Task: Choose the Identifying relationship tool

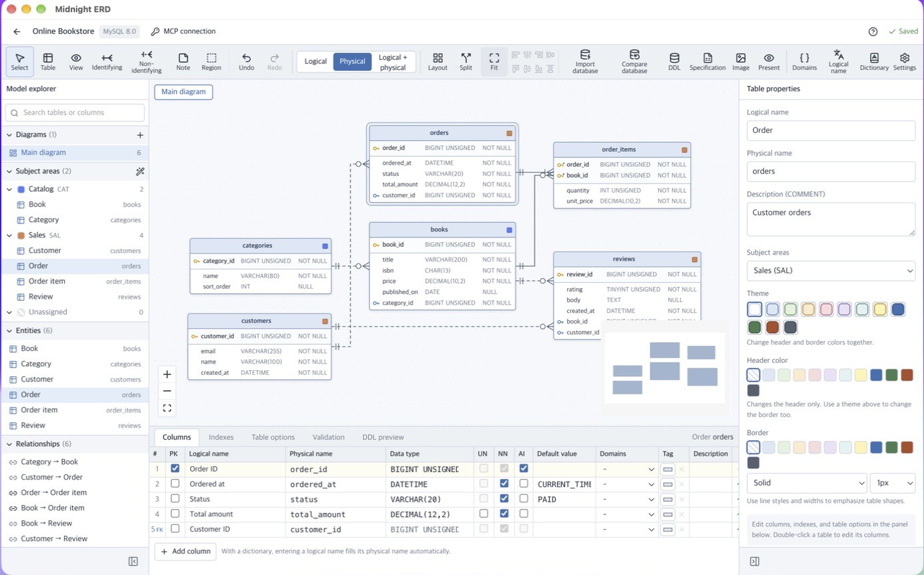Action: 107,61
